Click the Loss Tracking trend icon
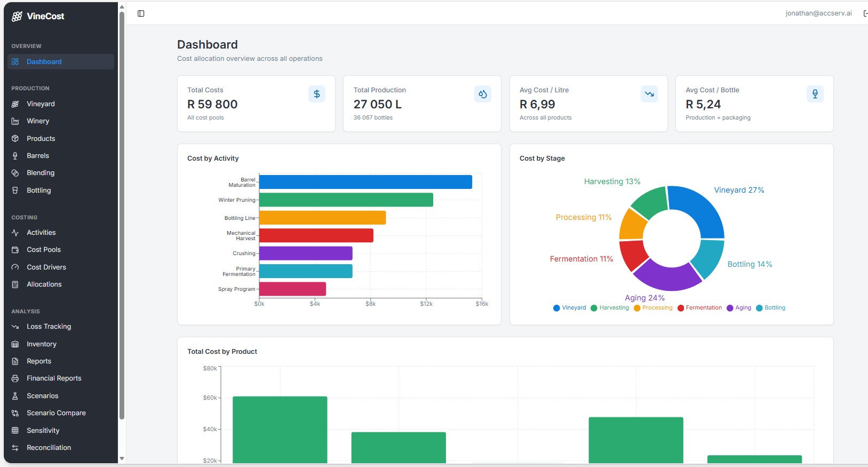The height and width of the screenshot is (467, 868). pyautogui.click(x=15, y=327)
